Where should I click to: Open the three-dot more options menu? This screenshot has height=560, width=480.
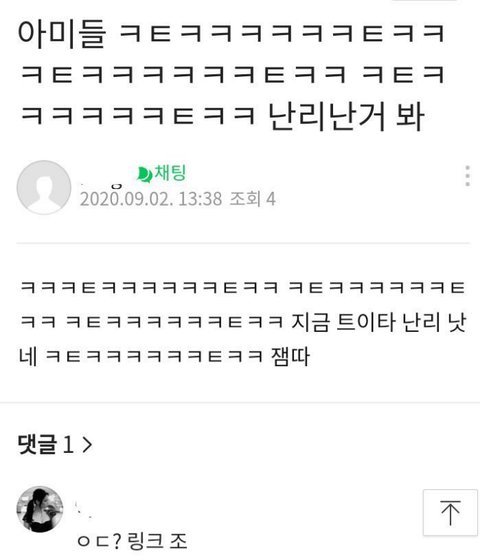468,176
